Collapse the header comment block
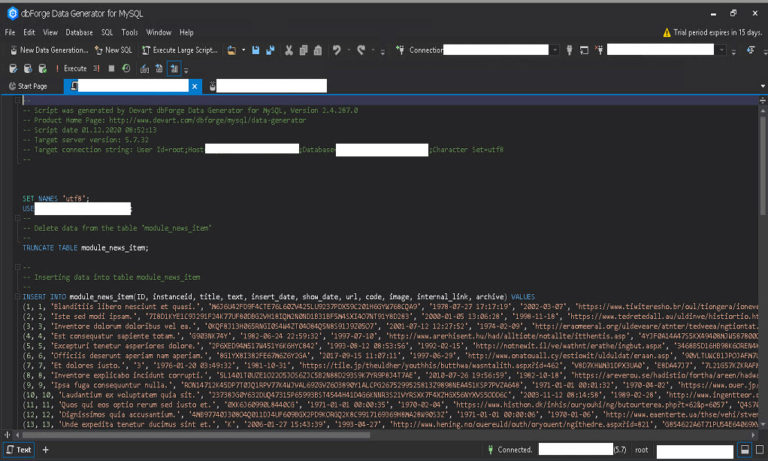Image resolution: width=768 pixels, height=461 pixels. [x=18, y=100]
